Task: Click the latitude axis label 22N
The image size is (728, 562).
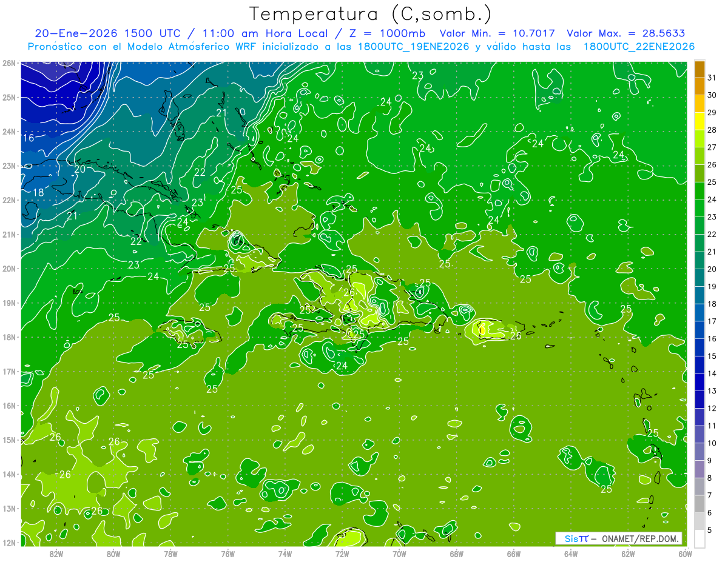Action: pyautogui.click(x=8, y=200)
